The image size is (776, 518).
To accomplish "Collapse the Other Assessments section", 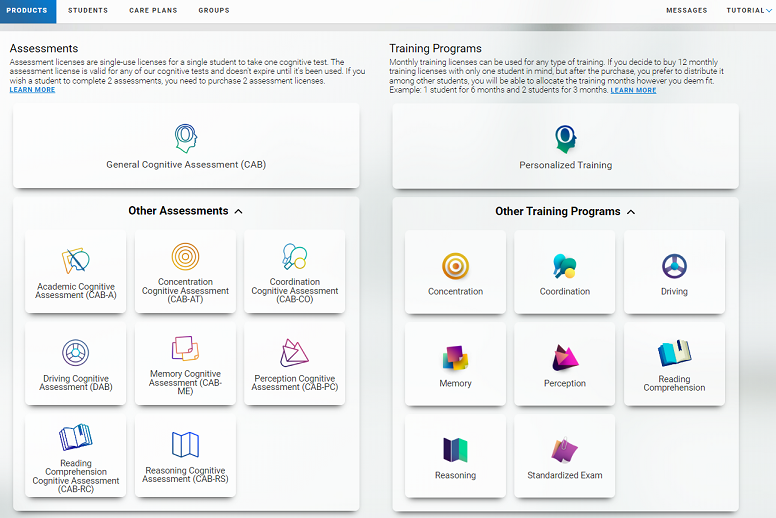I will click(238, 211).
